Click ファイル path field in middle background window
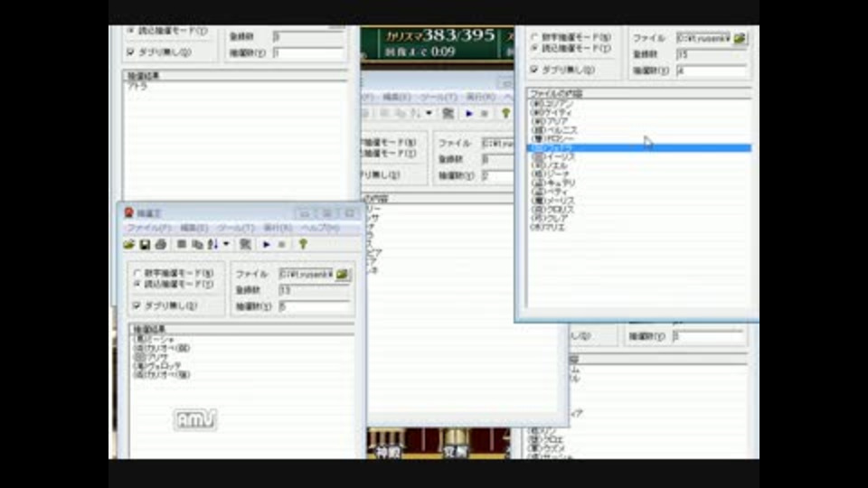Image resolution: width=868 pixels, height=488 pixels. pos(497,144)
